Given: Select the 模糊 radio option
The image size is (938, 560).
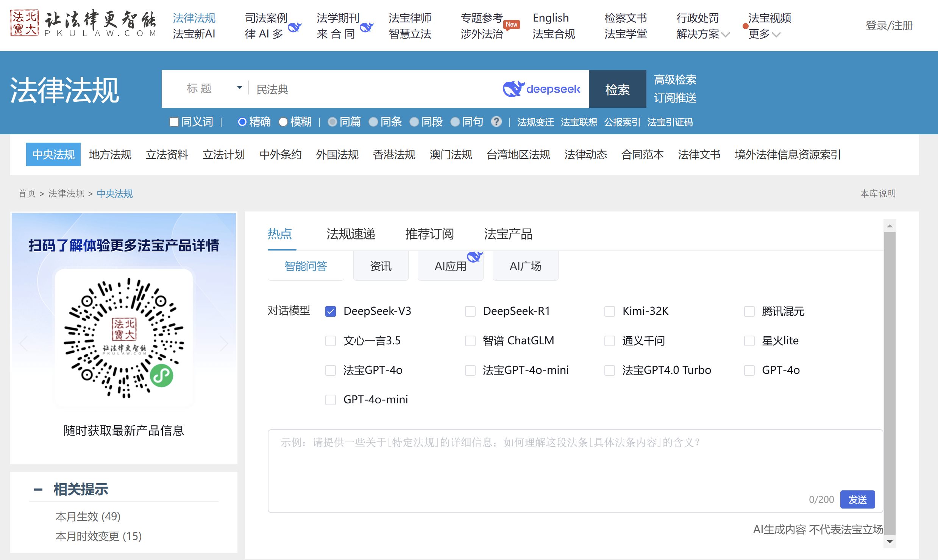Looking at the screenshot, I should (x=283, y=122).
